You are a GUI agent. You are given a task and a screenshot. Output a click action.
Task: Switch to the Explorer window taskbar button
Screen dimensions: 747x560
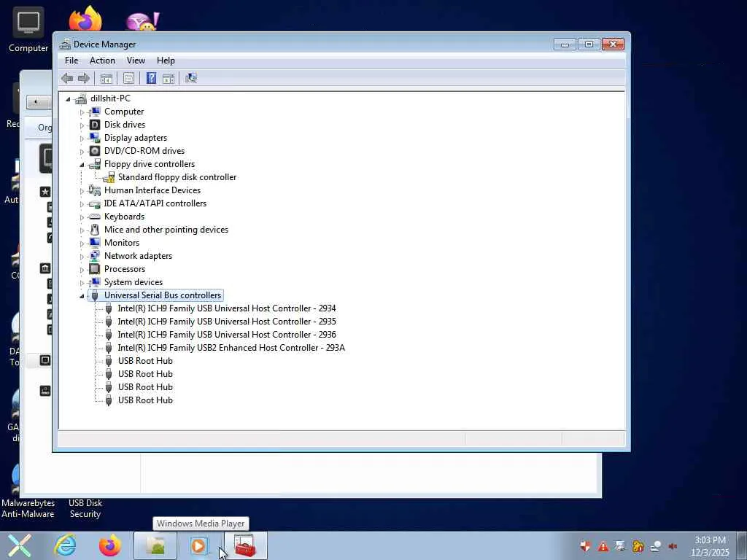click(x=155, y=545)
